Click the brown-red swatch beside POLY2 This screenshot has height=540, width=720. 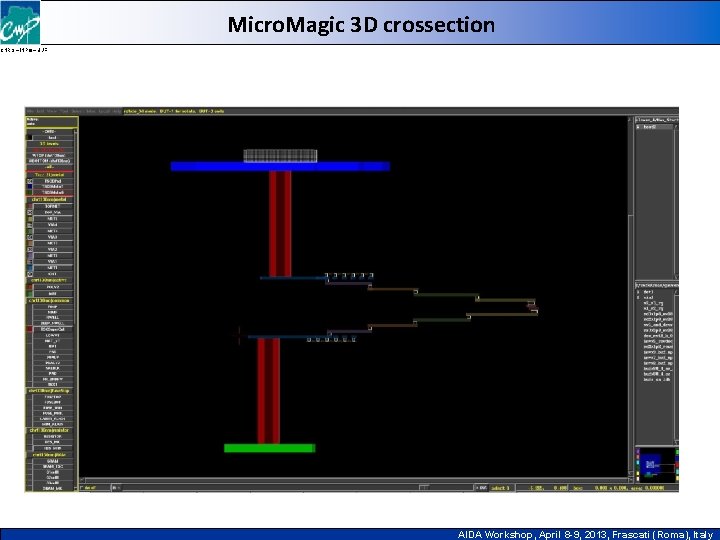pyautogui.click(x=30, y=287)
